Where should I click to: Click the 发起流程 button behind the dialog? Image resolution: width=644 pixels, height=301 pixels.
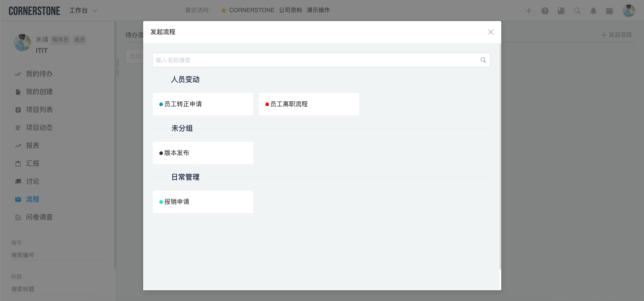(x=616, y=34)
